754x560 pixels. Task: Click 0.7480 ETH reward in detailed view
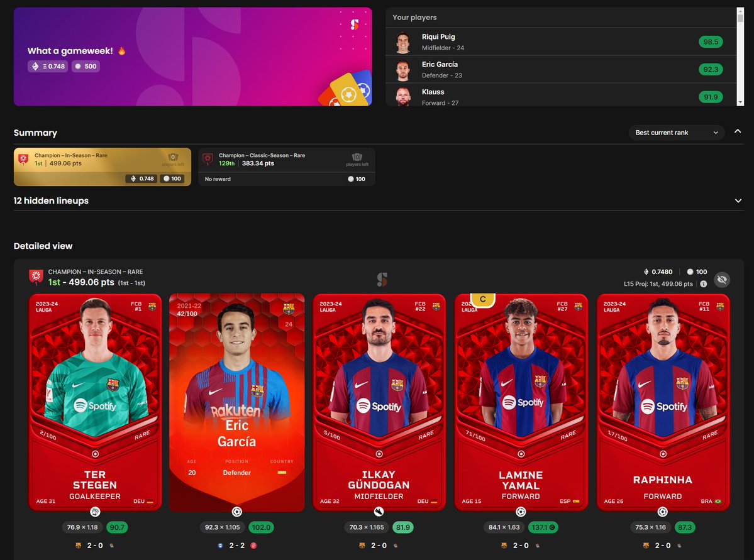(658, 272)
